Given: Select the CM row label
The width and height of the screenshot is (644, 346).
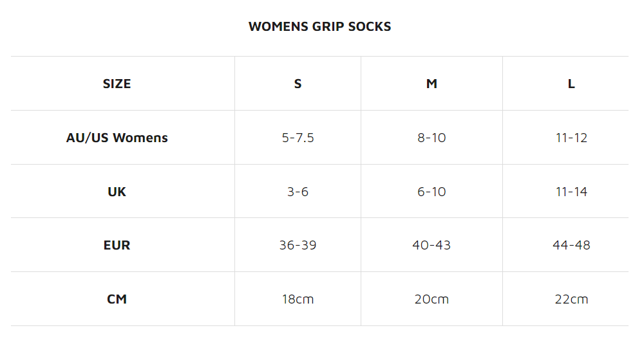Looking at the screenshot, I should [x=117, y=299].
